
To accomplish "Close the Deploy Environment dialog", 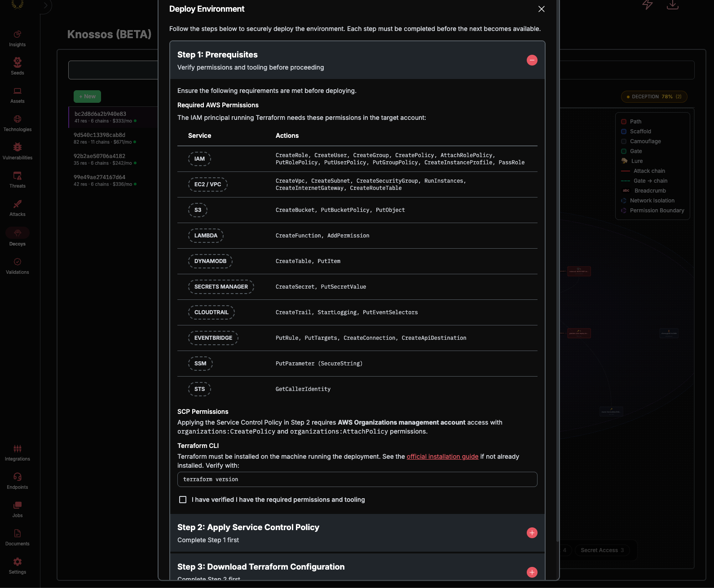I will [x=542, y=9].
